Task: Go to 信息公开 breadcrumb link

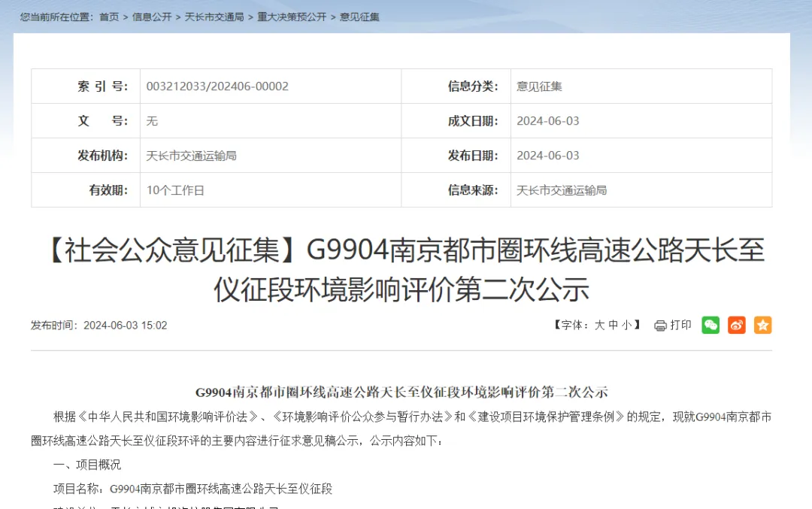Action: [152, 17]
